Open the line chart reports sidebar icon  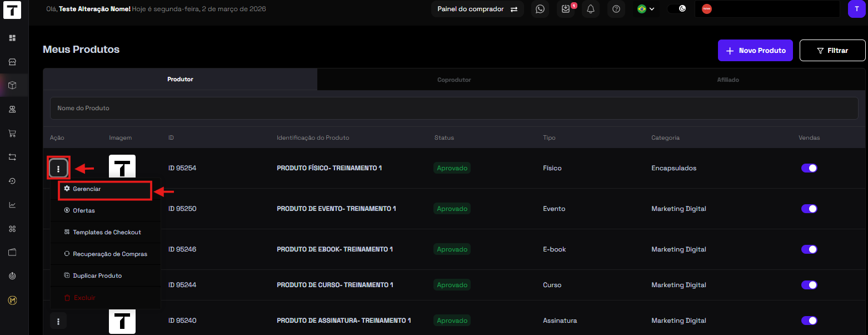(x=12, y=205)
